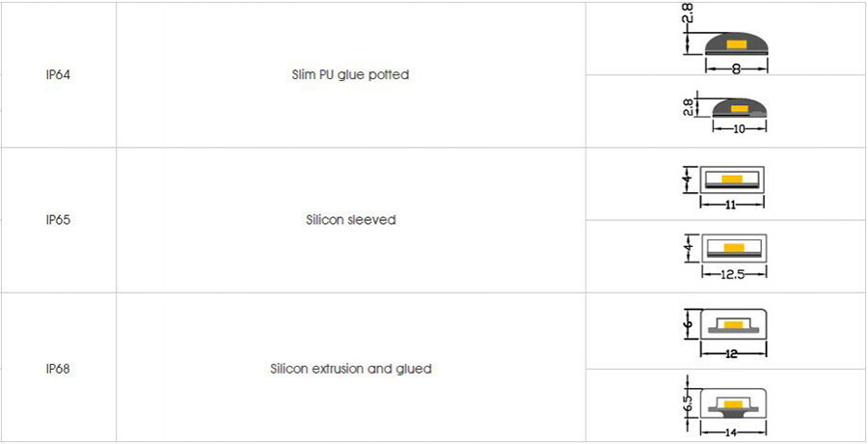This screenshot has height=444, width=868.
Task: Select the 12.5mm silicon sleeved cross-section diagram
Action: click(735, 247)
